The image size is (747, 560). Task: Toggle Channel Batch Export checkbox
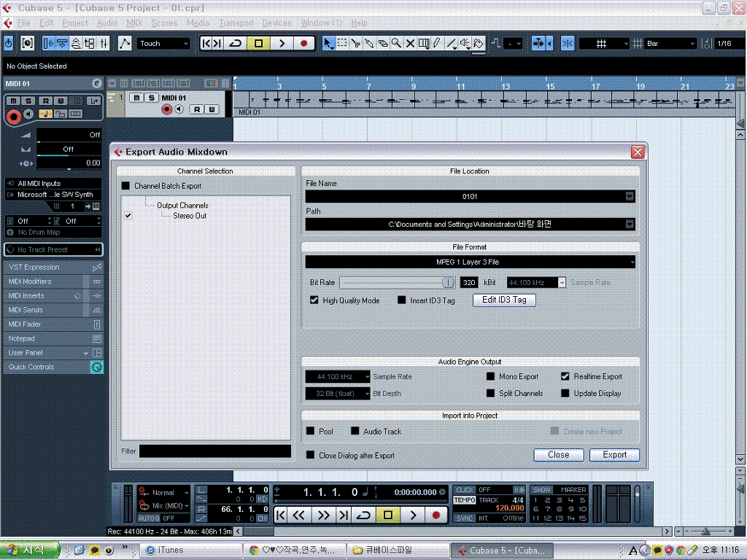[x=125, y=186]
